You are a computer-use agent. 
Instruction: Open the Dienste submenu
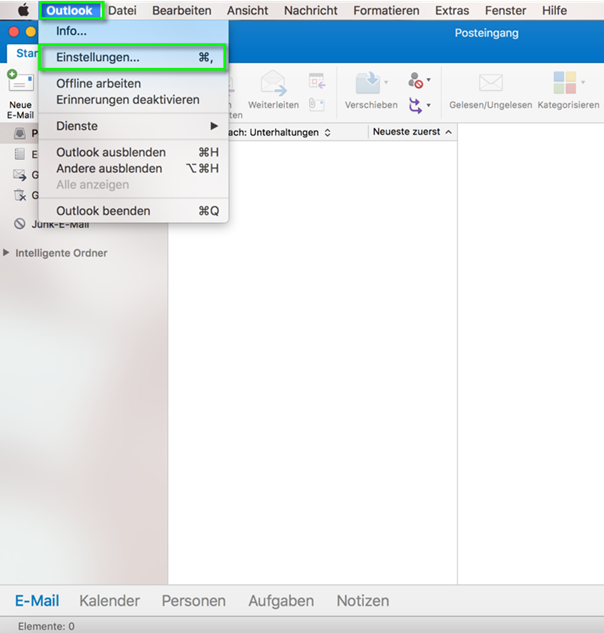coord(134,126)
